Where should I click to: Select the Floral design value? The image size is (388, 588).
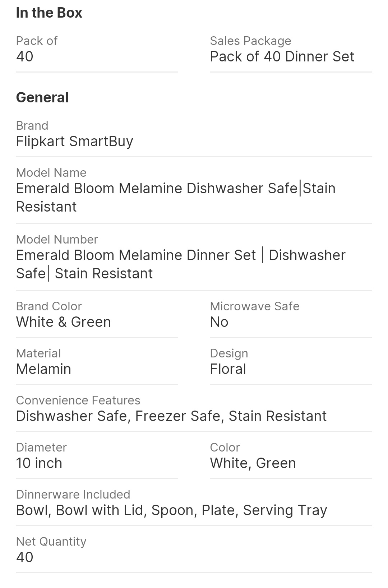pos(228,369)
